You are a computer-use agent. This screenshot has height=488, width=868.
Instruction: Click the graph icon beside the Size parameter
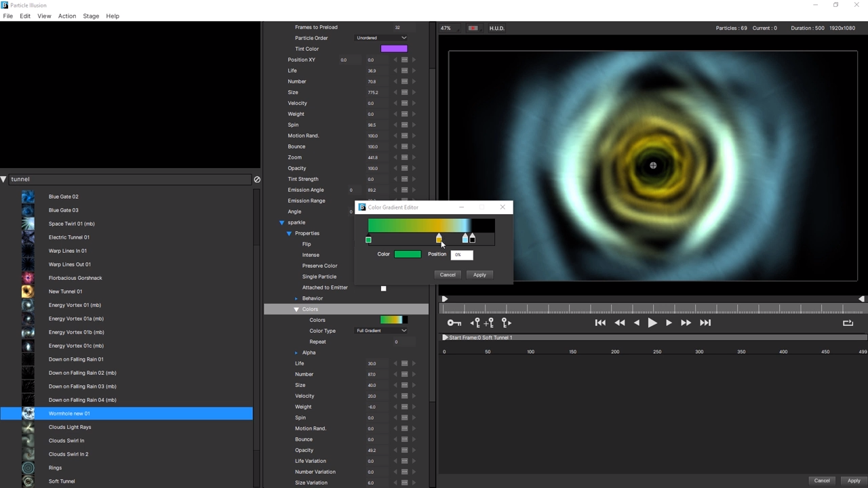click(x=404, y=92)
